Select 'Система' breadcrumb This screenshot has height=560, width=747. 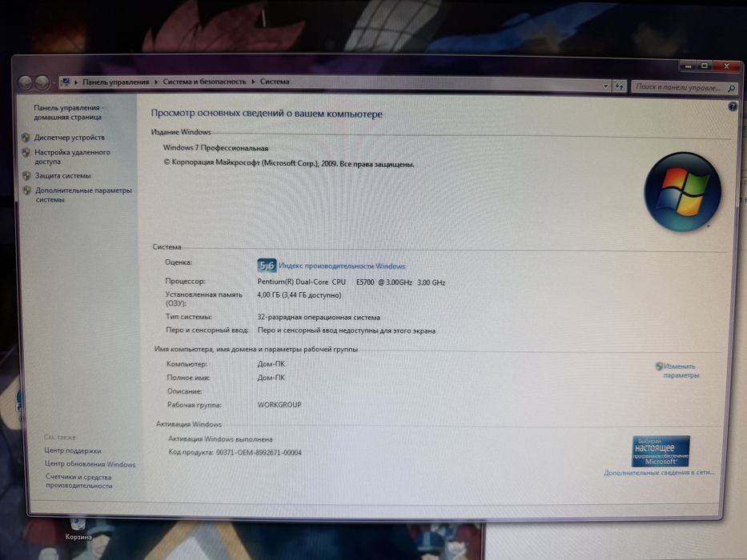[x=275, y=82]
